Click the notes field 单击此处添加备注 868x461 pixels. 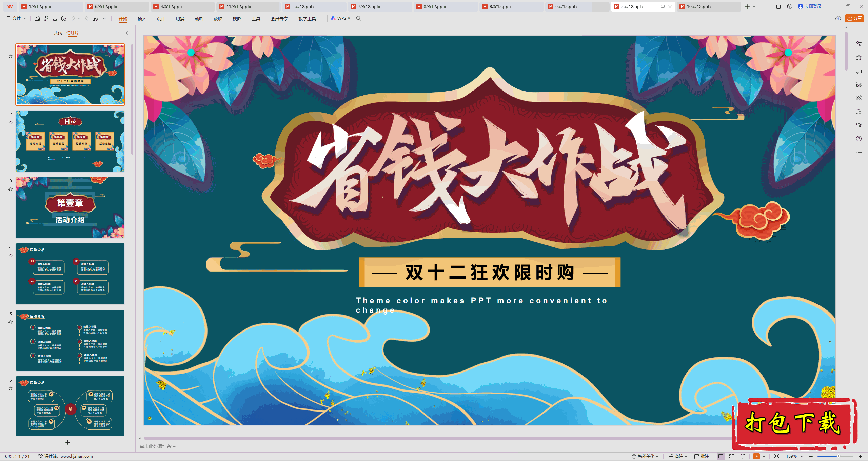click(x=158, y=446)
